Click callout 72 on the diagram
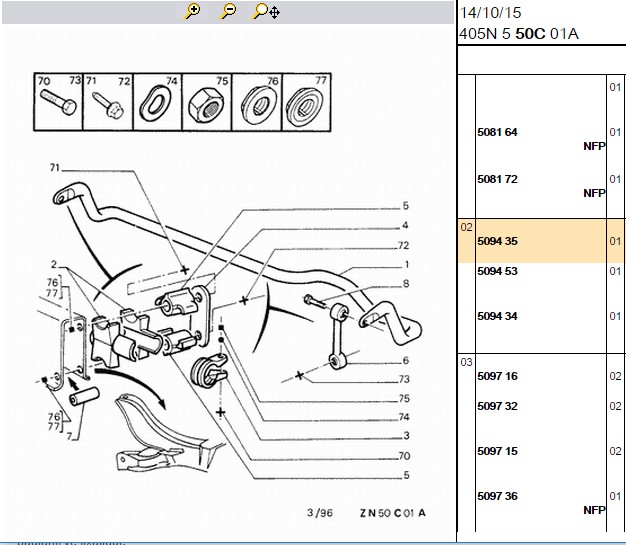 404,246
